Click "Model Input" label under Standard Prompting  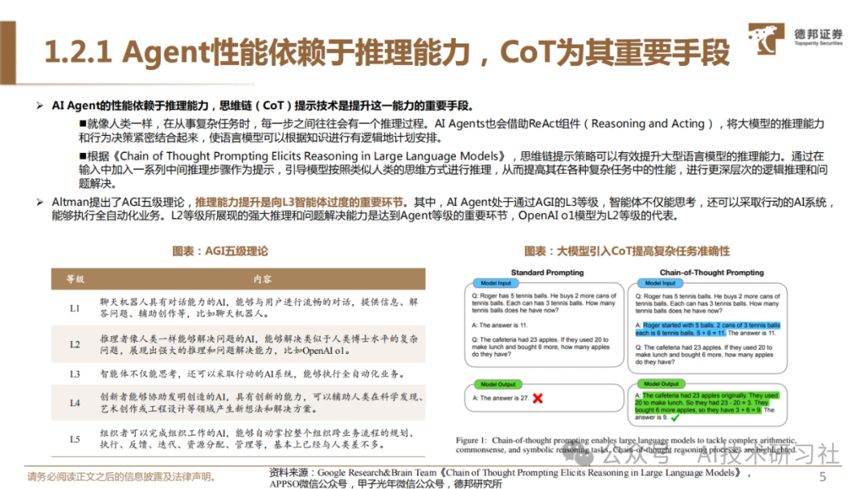[x=496, y=283]
